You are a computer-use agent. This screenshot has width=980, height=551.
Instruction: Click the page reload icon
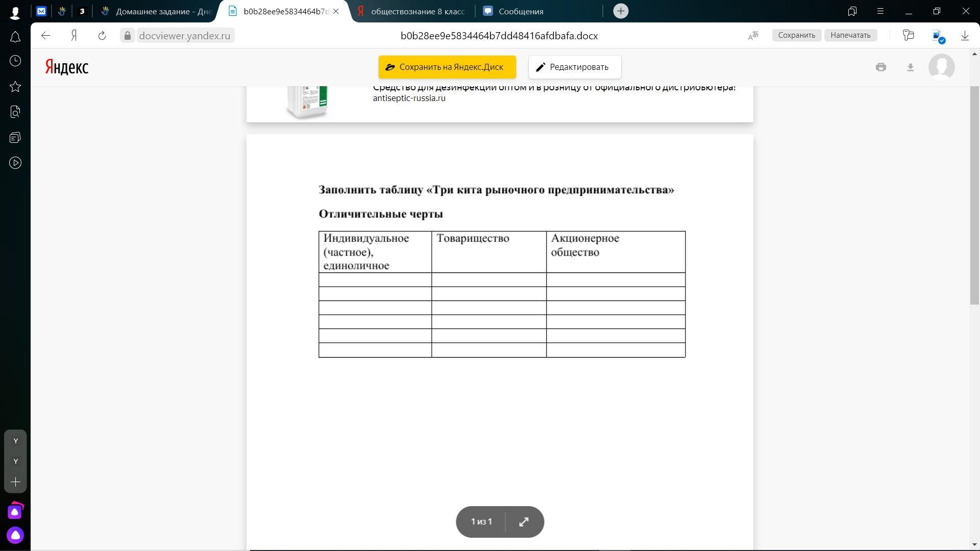coord(102,36)
